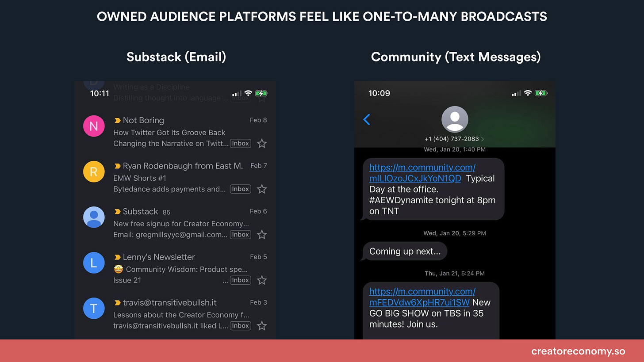Tap the 'Thu, Jan 21, 5:24 PM' timestamp
This screenshot has height=362, width=644.
click(455, 274)
